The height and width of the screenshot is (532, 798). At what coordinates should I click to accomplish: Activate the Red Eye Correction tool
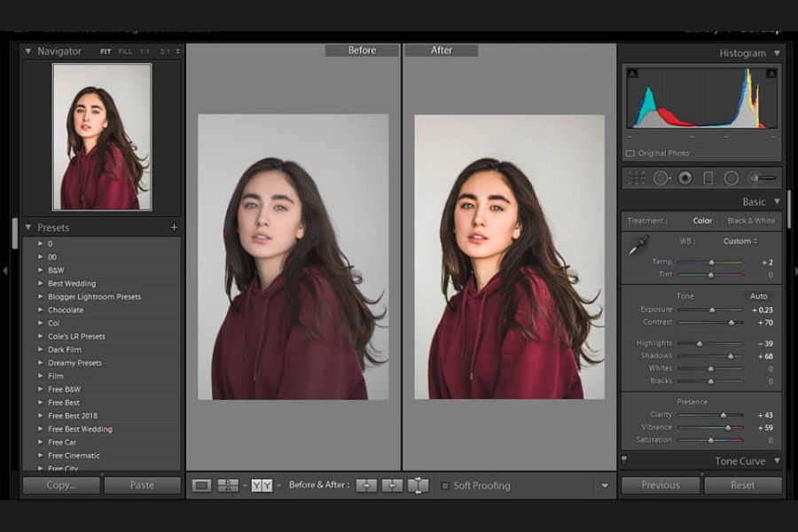point(685,177)
